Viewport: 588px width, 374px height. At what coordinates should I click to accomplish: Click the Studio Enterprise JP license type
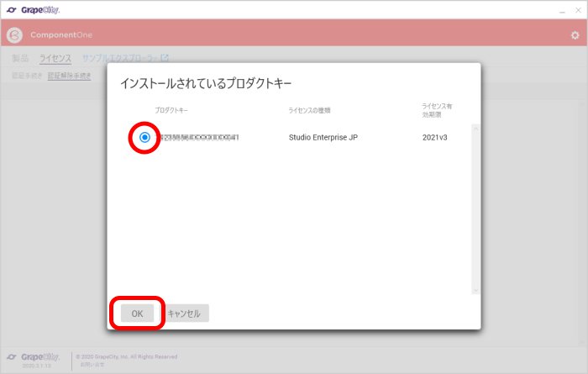click(323, 137)
